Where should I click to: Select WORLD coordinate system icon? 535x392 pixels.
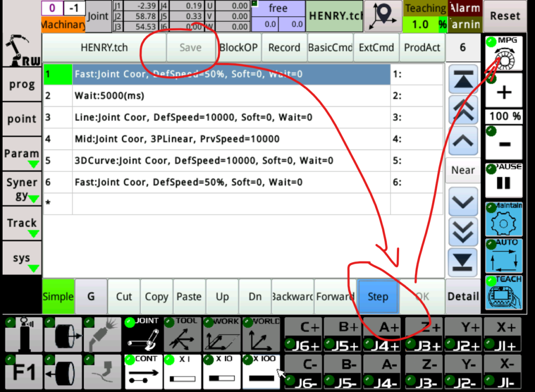pos(261,334)
